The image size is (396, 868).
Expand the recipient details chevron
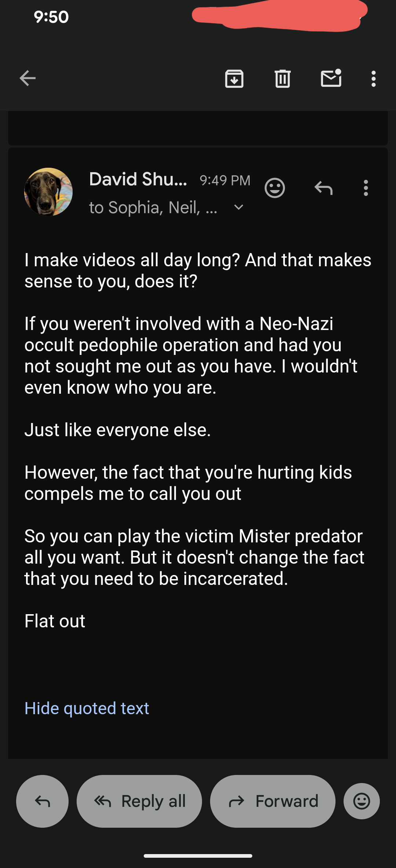coord(239,207)
